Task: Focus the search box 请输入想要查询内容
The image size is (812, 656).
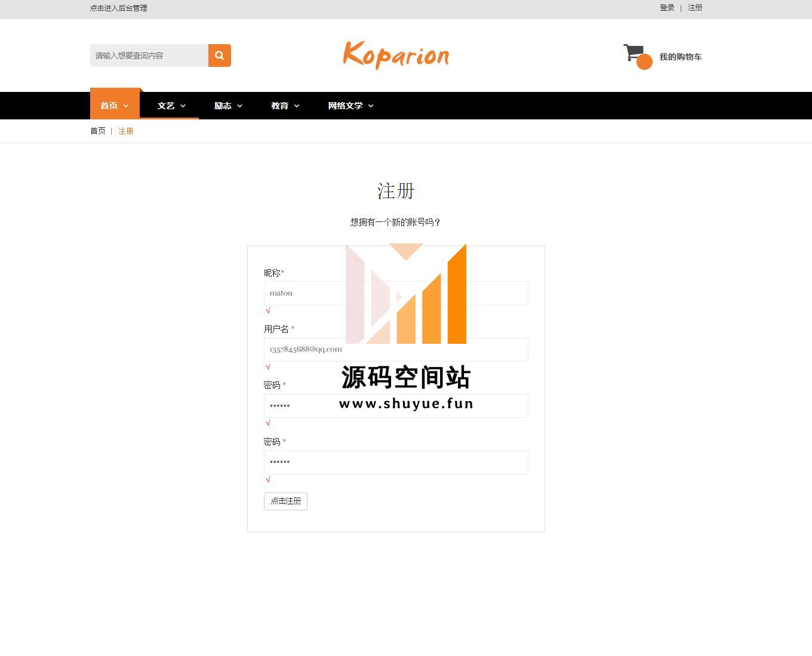Action: (149, 56)
